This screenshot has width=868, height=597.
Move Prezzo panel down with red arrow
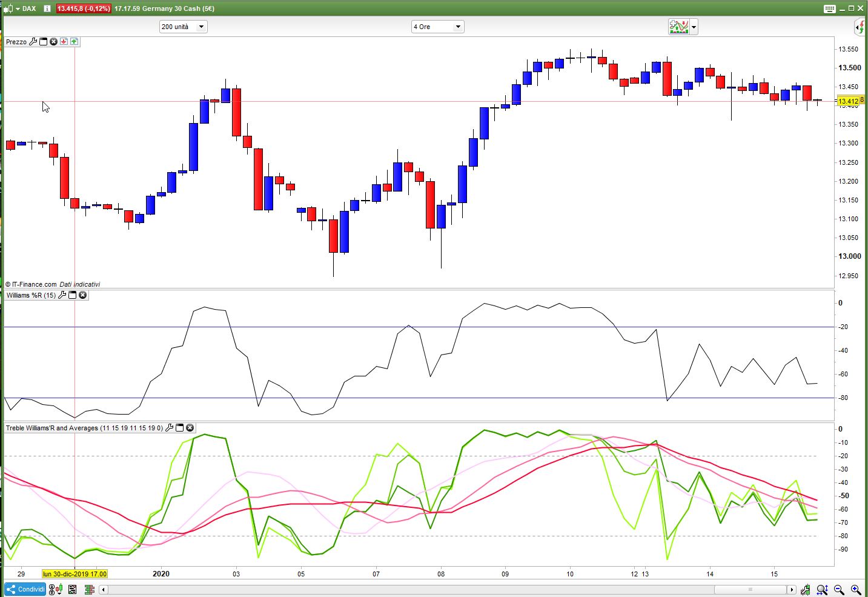pos(64,42)
